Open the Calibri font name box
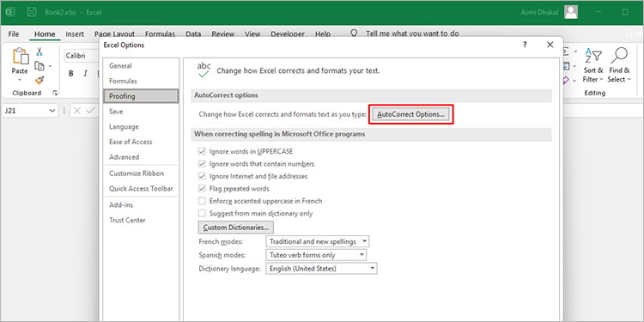 click(x=82, y=56)
